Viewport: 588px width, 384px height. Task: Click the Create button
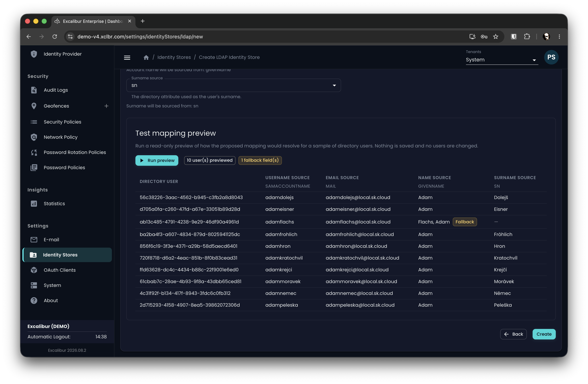544,334
